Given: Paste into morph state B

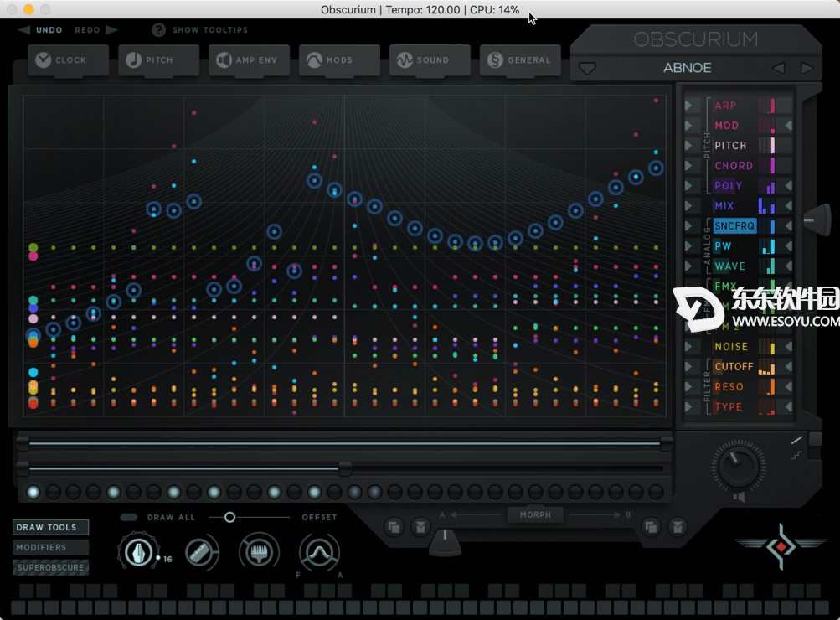Looking at the screenshot, I should click(678, 527).
